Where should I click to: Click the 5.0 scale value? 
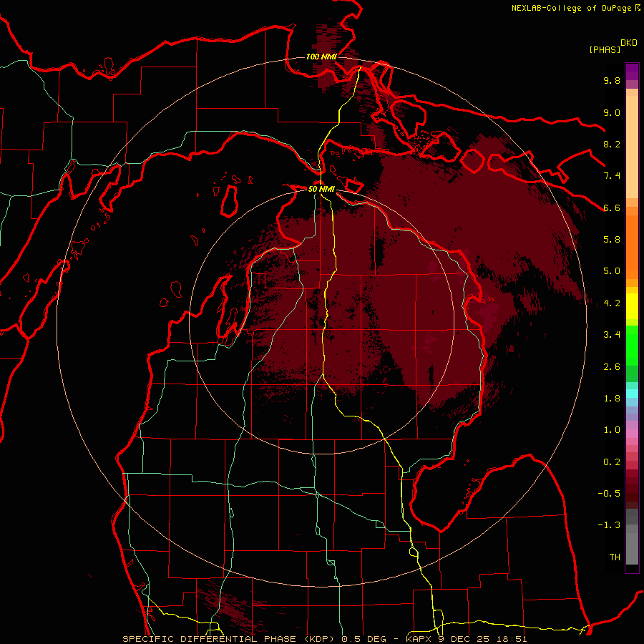(612, 271)
